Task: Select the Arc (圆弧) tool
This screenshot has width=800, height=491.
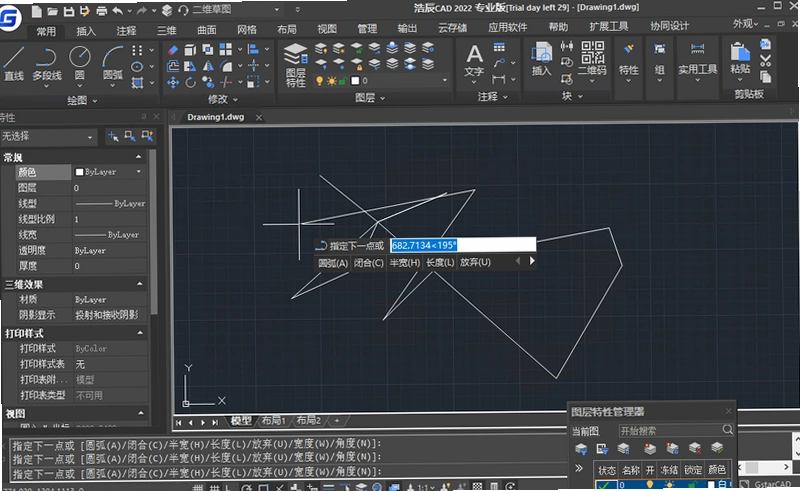Action: [x=112, y=63]
